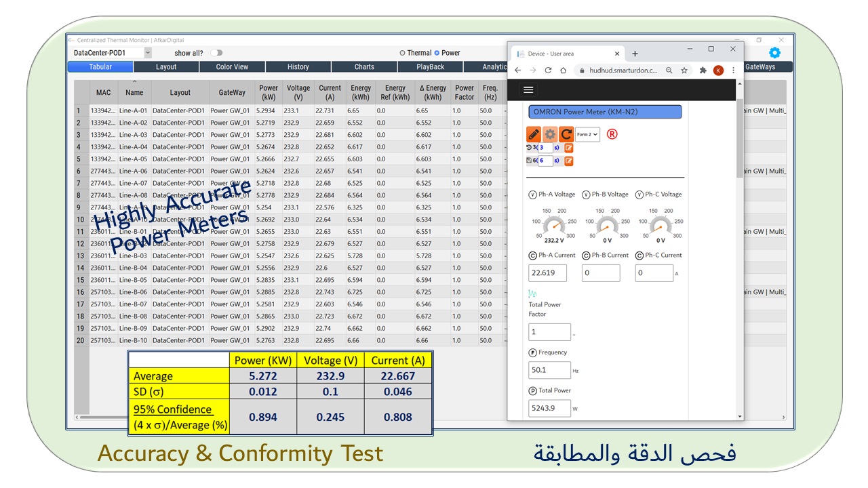This screenshot has height=488, width=868.
Task: Click the red circled R icon
Action: [x=612, y=134]
